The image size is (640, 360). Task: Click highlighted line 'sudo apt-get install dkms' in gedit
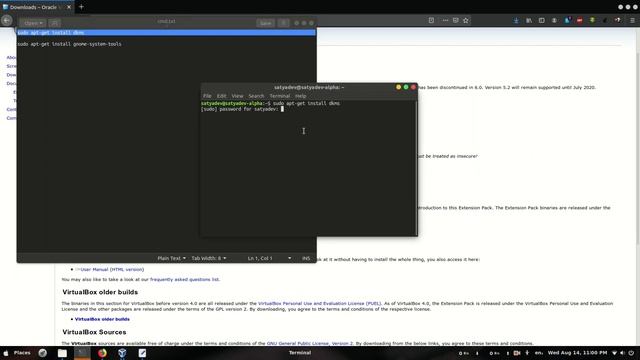click(x=166, y=32)
